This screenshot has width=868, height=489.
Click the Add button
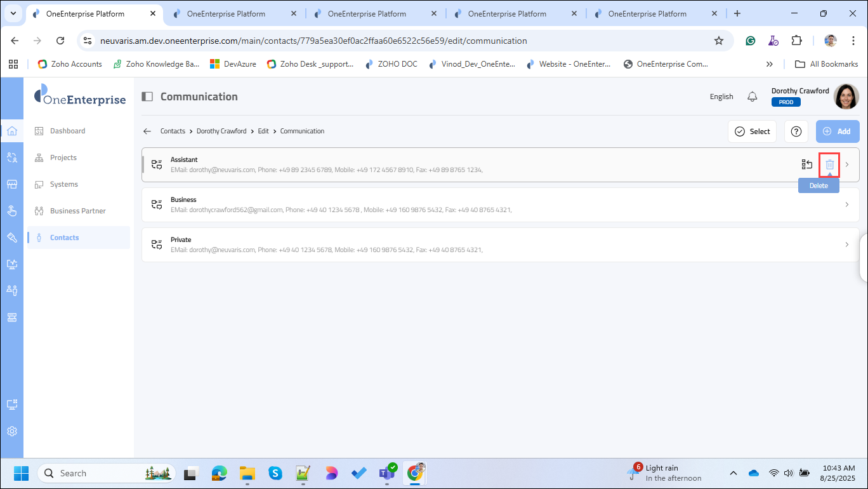(837, 131)
